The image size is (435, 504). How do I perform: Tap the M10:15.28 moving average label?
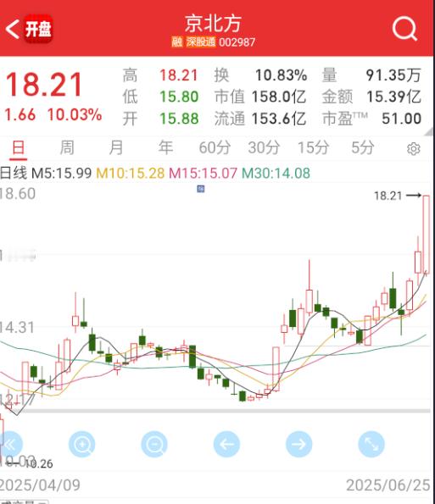(131, 174)
